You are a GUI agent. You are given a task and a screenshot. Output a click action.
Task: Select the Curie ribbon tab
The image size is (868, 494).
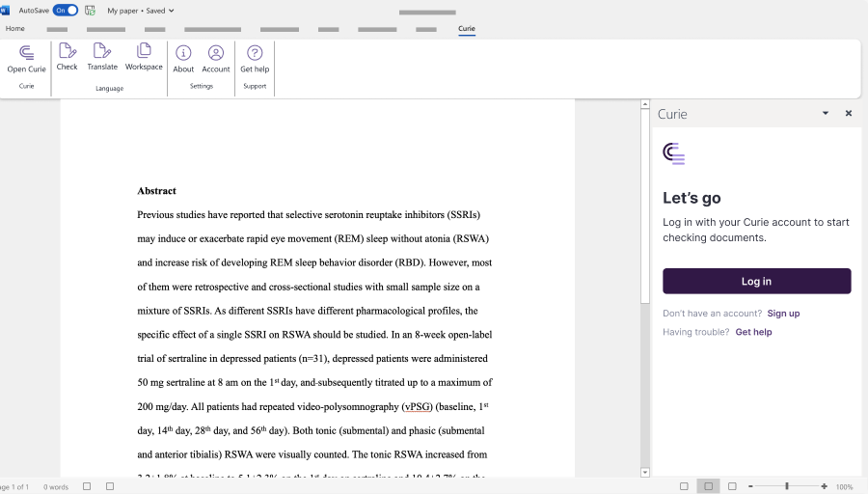[x=467, y=29]
